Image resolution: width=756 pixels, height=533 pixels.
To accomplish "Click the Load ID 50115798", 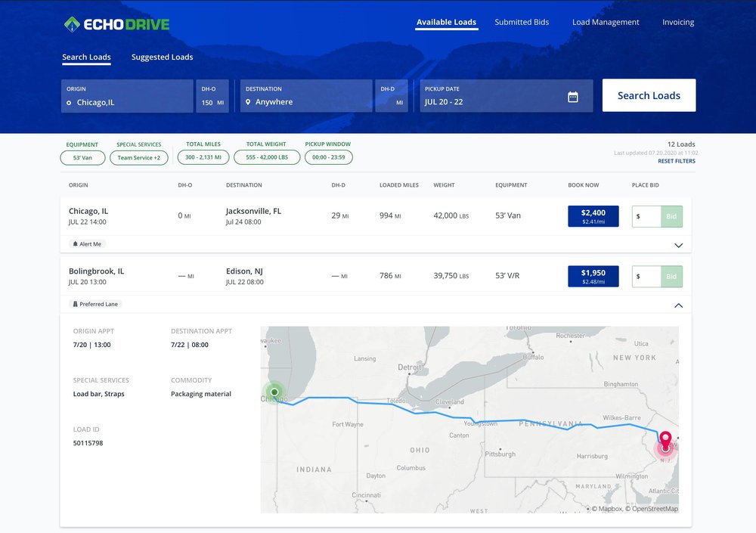I will click(88, 443).
